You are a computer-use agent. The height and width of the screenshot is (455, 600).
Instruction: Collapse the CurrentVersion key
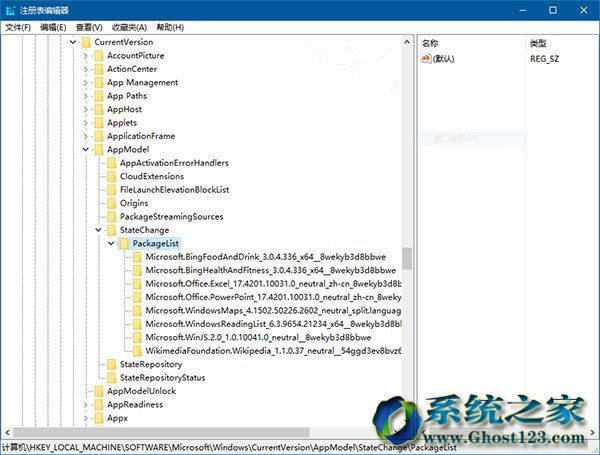(73, 42)
